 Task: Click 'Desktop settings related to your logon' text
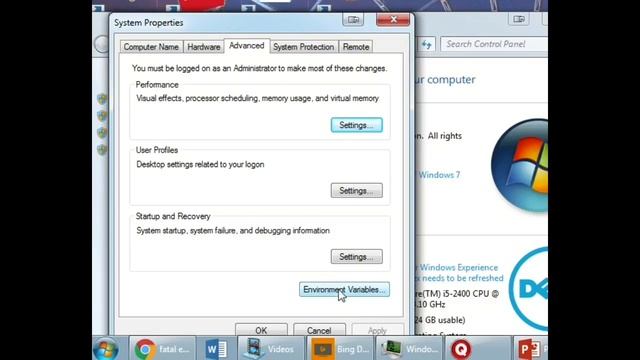click(x=200, y=164)
